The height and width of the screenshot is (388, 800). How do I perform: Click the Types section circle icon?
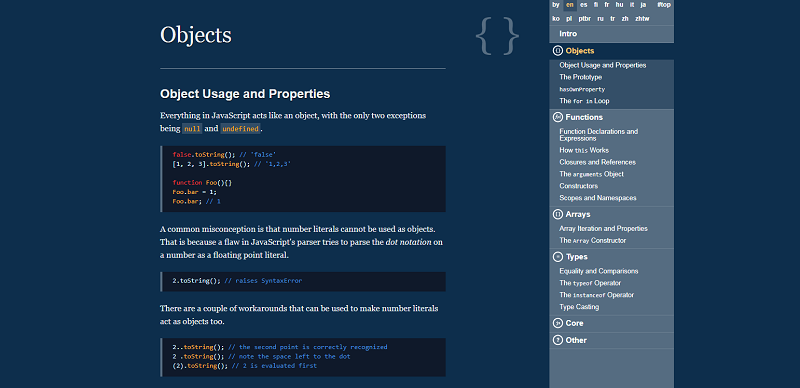point(558,257)
